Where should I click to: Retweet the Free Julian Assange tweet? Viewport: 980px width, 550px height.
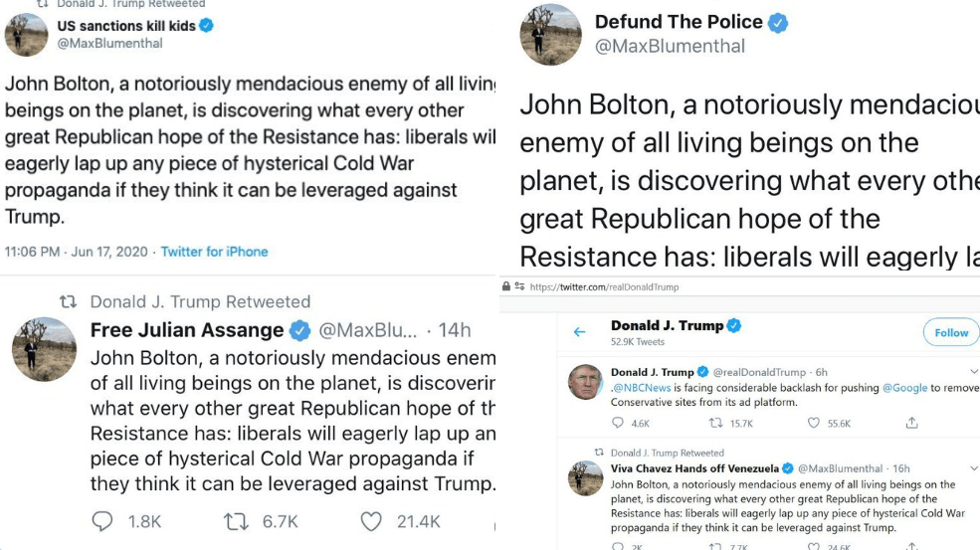click(x=236, y=521)
